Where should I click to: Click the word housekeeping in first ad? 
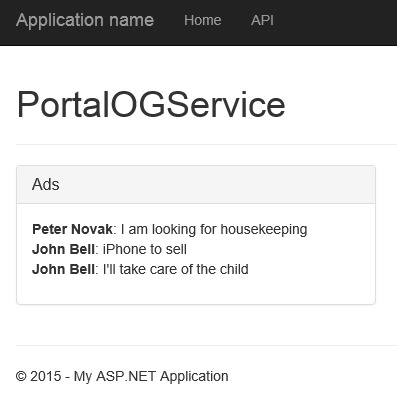tap(264, 229)
